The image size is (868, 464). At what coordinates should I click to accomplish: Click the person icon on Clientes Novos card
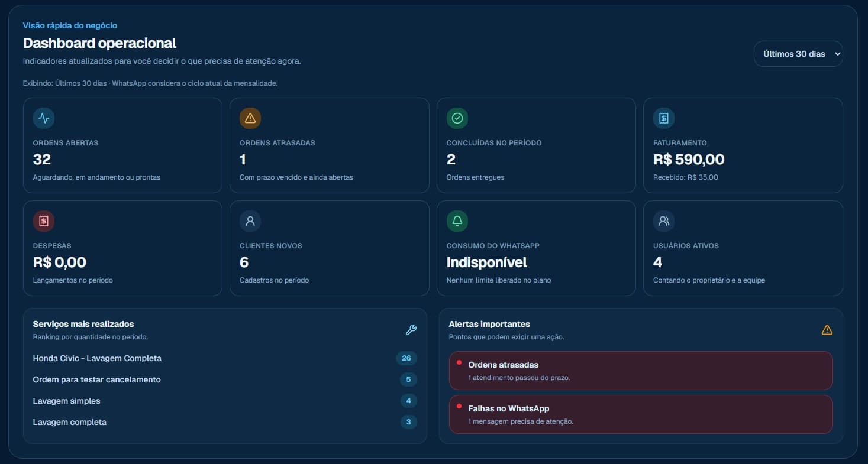click(250, 221)
